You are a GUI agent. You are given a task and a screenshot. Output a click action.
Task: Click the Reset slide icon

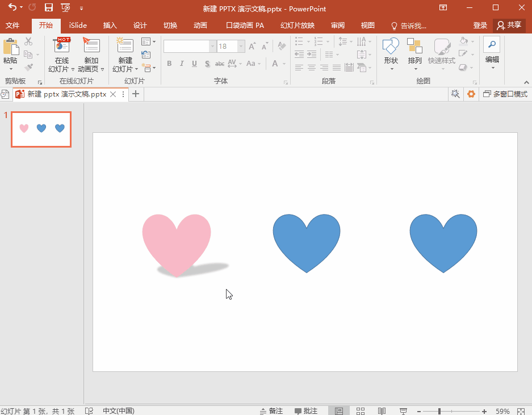coord(146,55)
